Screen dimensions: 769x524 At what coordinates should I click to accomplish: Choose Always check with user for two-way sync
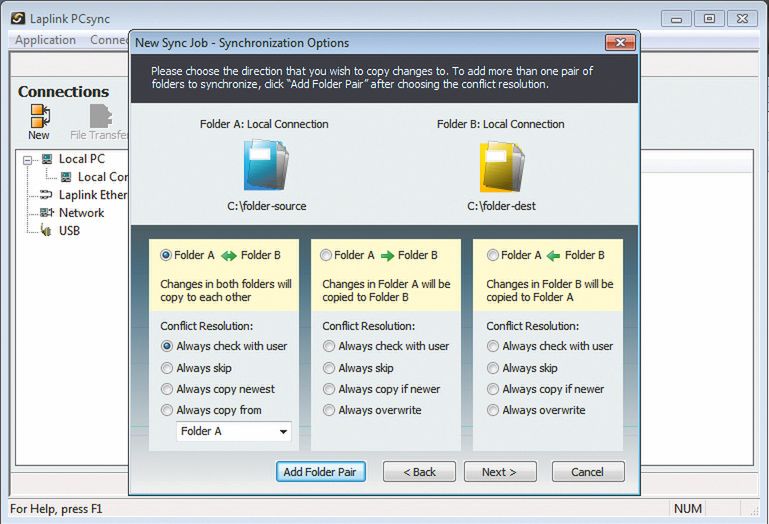coord(167,346)
